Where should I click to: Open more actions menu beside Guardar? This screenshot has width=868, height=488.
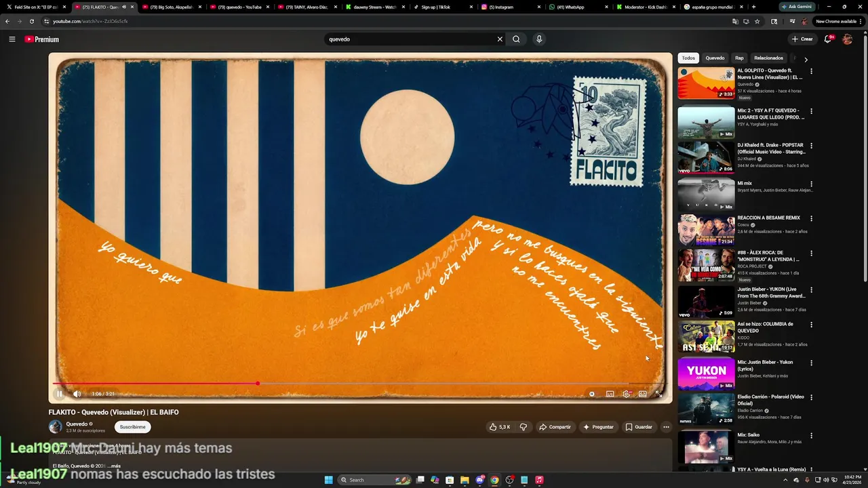[666, 427]
